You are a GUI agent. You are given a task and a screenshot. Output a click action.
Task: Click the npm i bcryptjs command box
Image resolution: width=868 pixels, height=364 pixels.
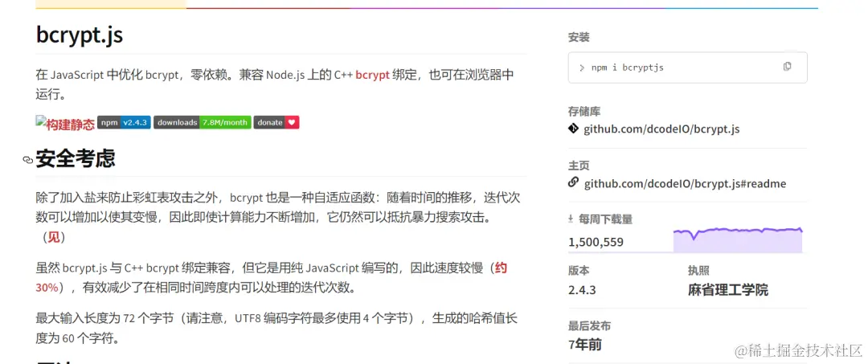pyautogui.click(x=687, y=67)
